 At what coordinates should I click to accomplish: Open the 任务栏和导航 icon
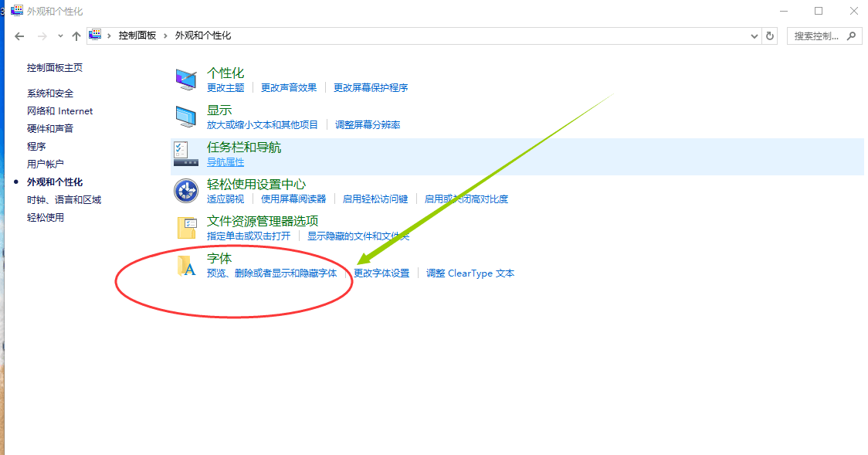(186, 154)
